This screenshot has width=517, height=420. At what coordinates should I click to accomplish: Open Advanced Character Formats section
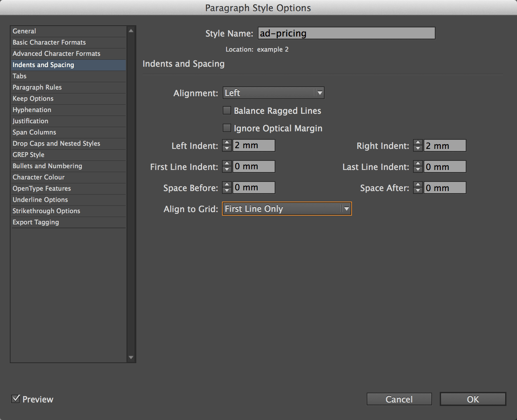(68, 54)
